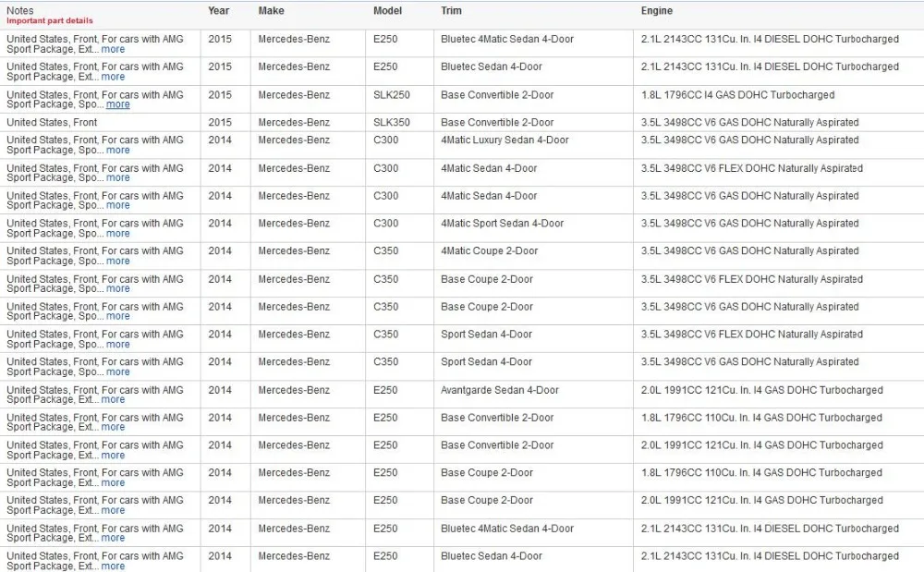
Task: Select the SLK250 model cell
Action: tap(391, 95)
